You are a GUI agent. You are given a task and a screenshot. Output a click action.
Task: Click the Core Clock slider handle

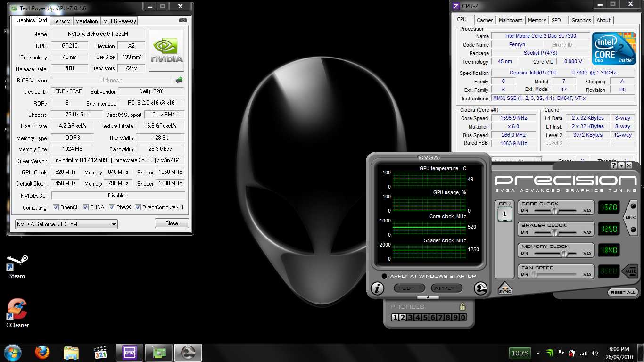[x=555, y=211]
